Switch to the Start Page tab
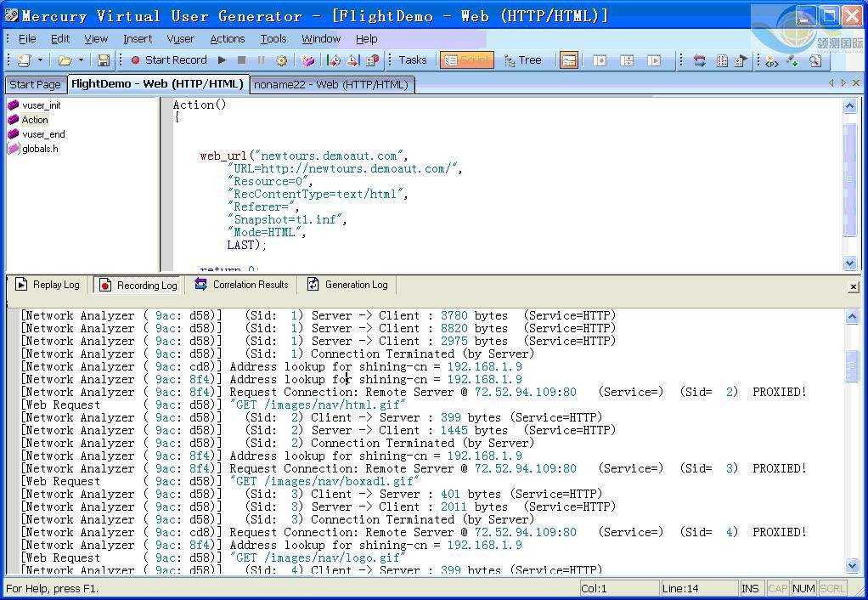 click(35, 84)
